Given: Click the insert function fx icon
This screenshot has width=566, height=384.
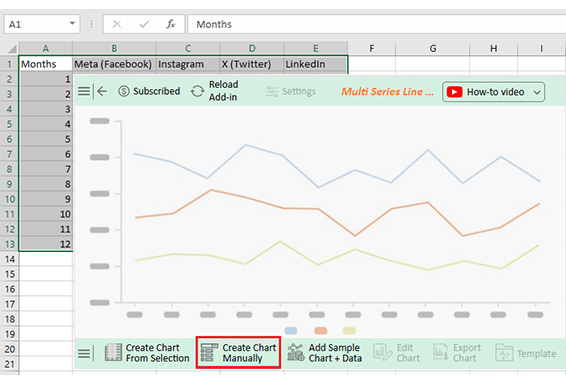Looking at the screenshot, I should click(170, 24).
